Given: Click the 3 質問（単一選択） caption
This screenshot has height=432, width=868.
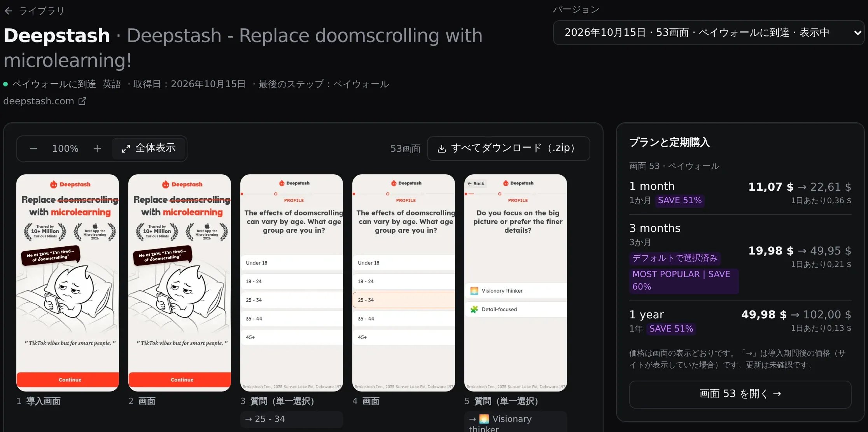Looking at the screenshot, I should point(277,401).
